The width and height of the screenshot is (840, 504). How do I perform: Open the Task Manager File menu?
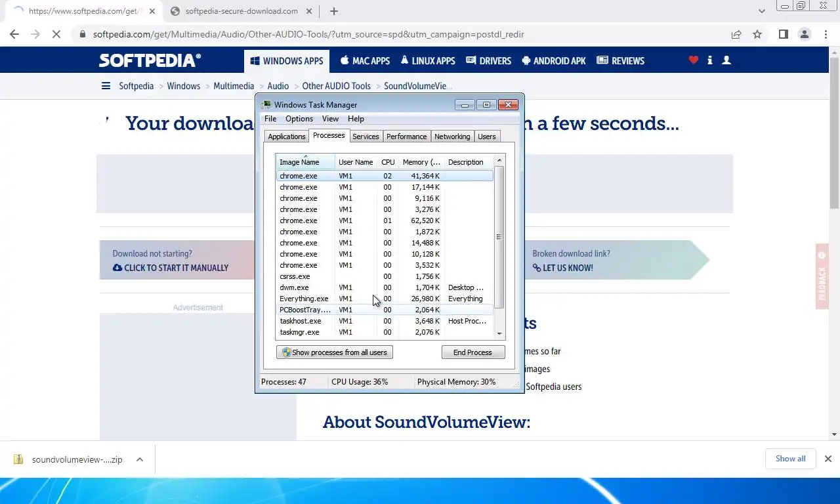click(270, 119)
